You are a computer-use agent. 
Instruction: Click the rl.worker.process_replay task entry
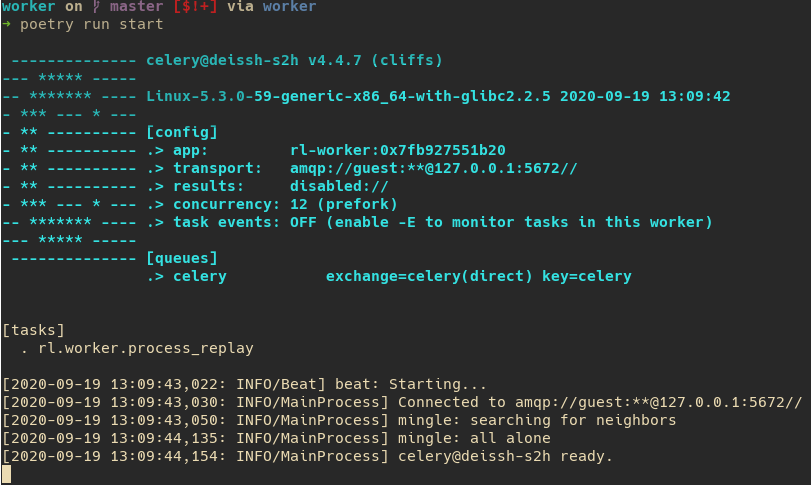click(146, 348)
